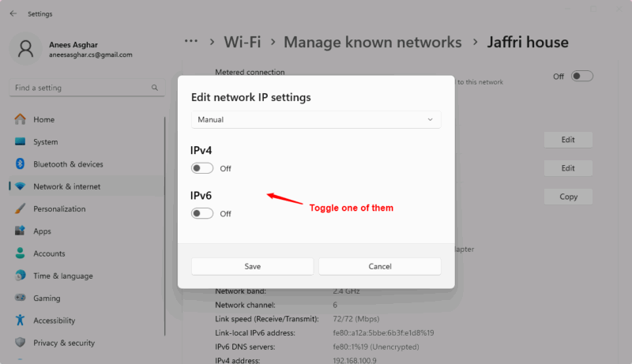Click the Personalization paintbrush icon
The width and height of the screenshot is (632, 364).
20,208
